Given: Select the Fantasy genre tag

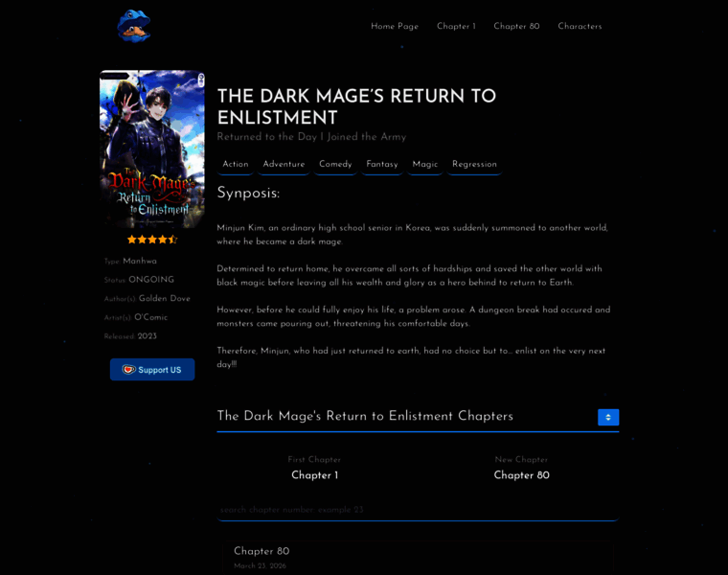Looking at the screenshot, I should click(381, 165).
